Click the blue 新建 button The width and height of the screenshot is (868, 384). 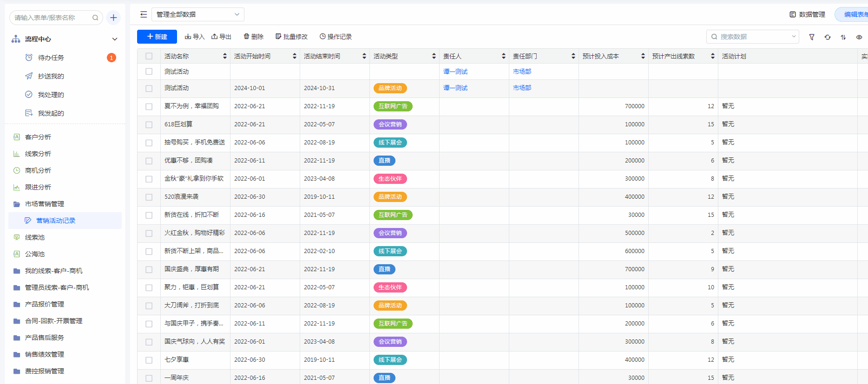[157, 37]
